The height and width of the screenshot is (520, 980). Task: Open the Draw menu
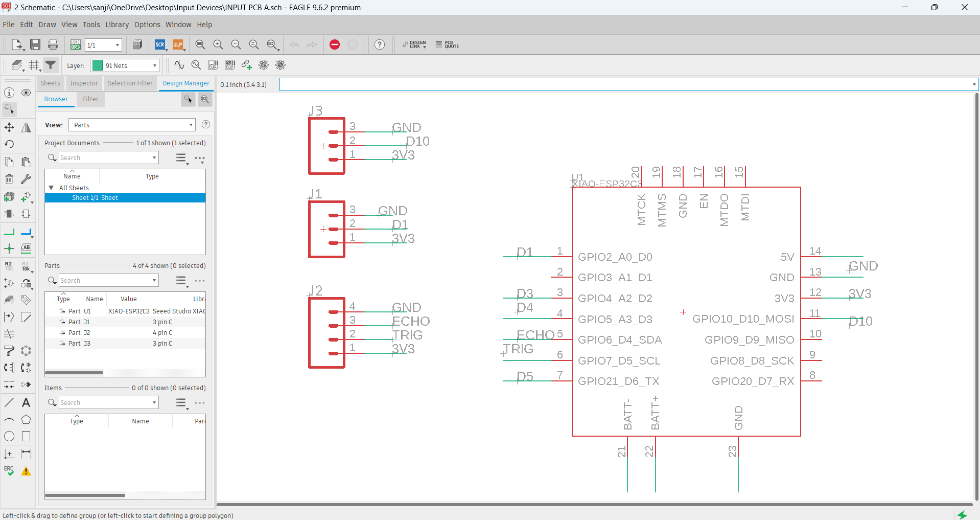(48, 25)
